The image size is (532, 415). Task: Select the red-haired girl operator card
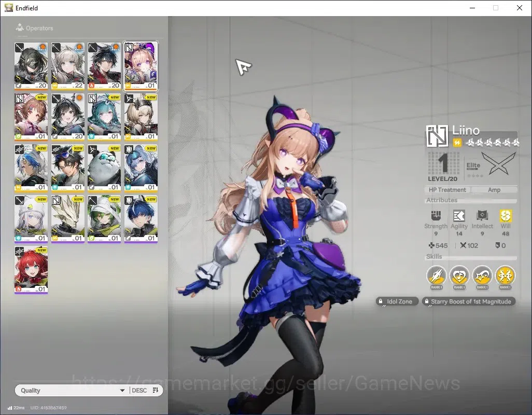tap(31, 269)
